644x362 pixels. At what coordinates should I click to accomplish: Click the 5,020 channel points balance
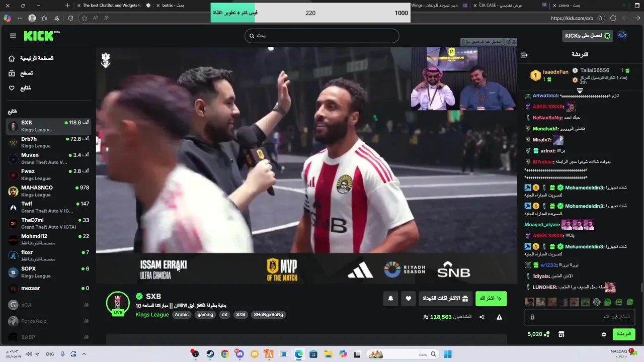(x=538, y=334)
